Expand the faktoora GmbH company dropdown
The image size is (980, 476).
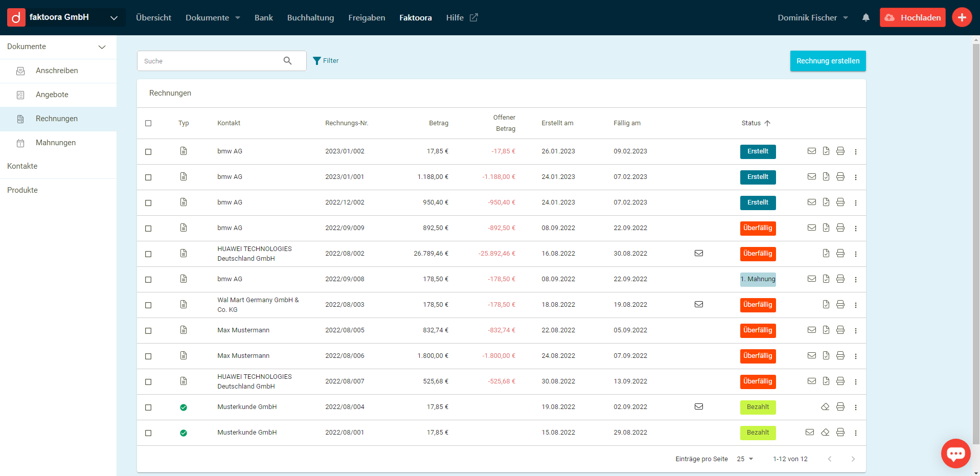coord(113,18)
